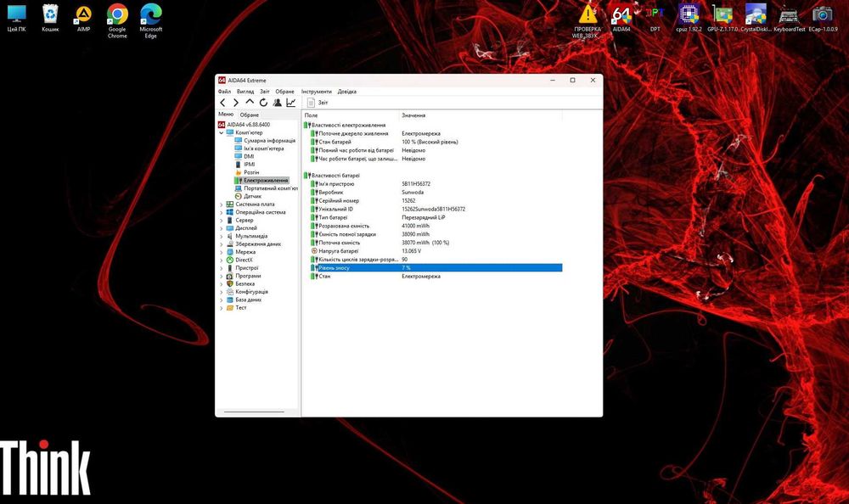
Task: Open the cpuz 1.92.2 desktop shortcut
Action: click(x=689, y=19)
